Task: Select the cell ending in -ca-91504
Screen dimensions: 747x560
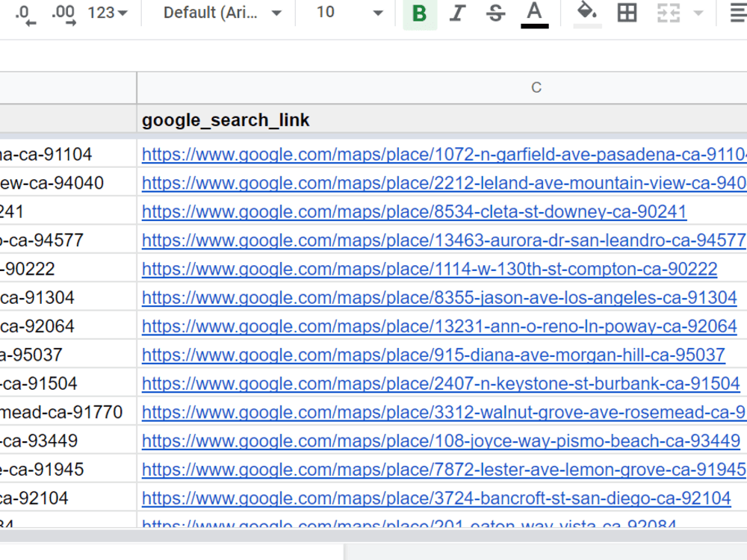Action: point(68,382)
